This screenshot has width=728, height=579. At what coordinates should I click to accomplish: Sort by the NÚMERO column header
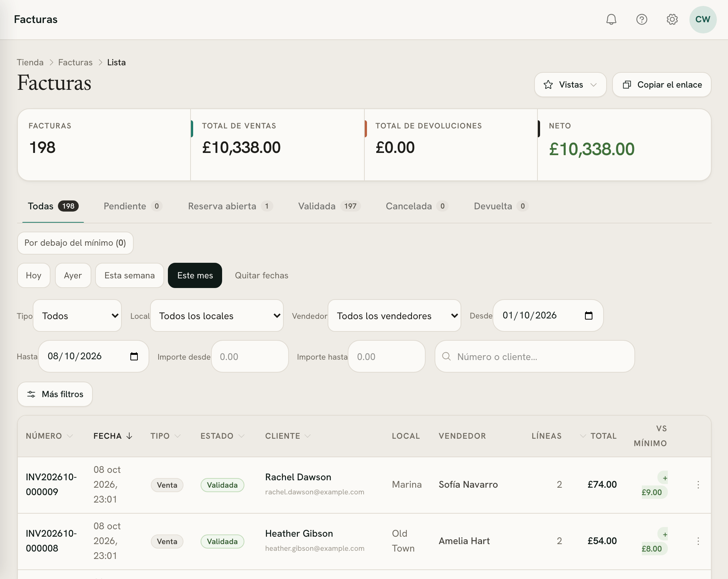click(x=49, y=436)
